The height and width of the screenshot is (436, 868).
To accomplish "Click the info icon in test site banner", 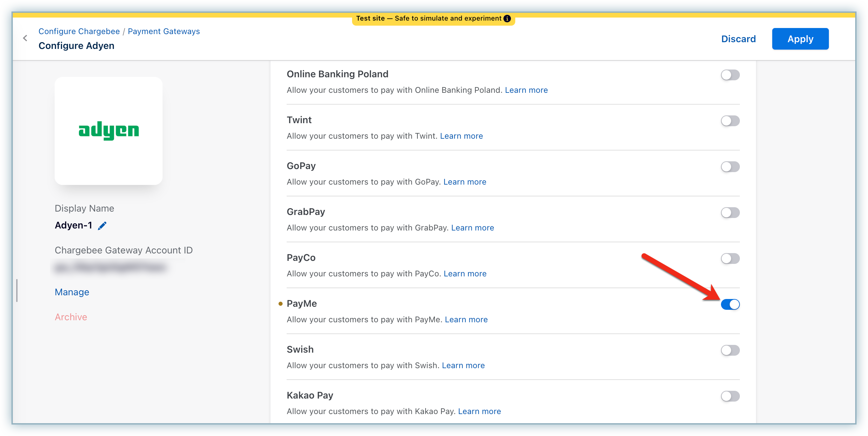I will (x=507, y=19).
